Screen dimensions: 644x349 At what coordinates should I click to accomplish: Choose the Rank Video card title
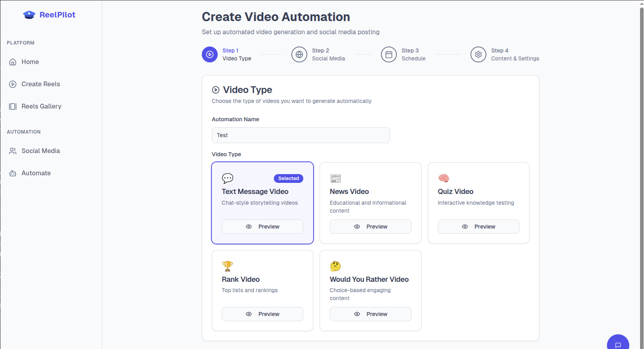(240, 279)
